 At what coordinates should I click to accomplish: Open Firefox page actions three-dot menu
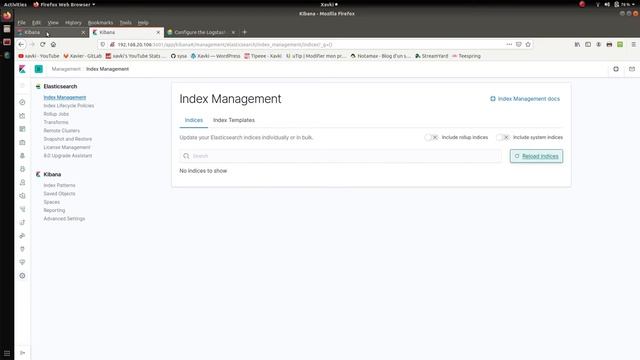[x=509, y=44]
